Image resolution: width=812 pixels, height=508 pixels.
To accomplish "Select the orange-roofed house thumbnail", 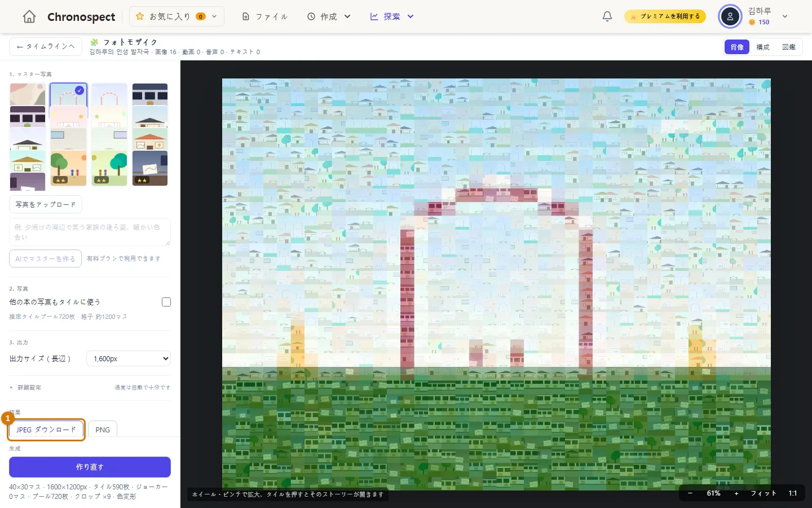I will coord(150,139).
